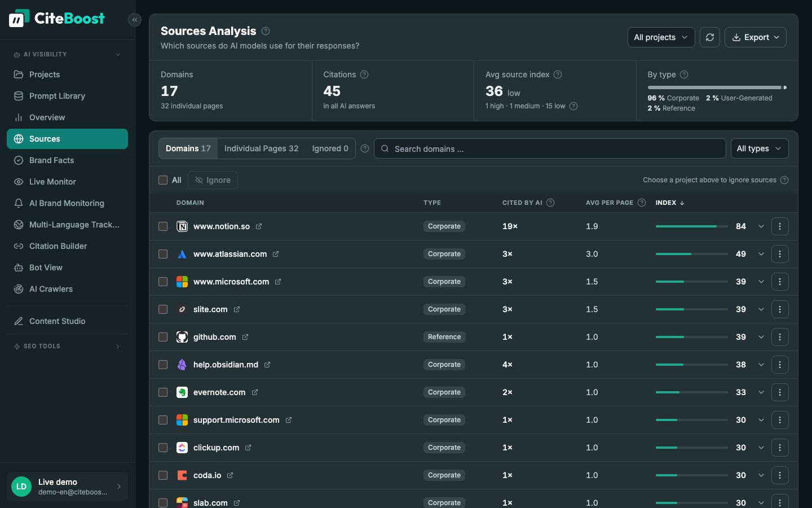Select the evernote.com row checkbox
812x508 pixels.
[163, 392]
